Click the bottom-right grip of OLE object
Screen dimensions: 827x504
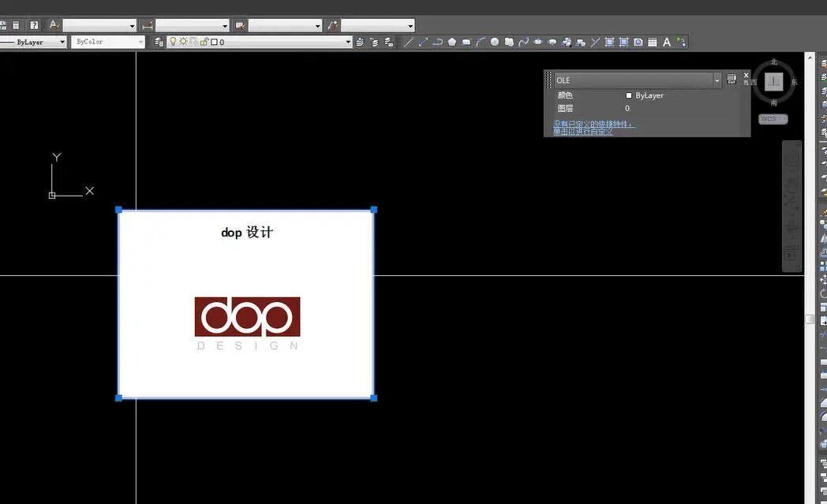pyautogui.click(x=373, y=398)
